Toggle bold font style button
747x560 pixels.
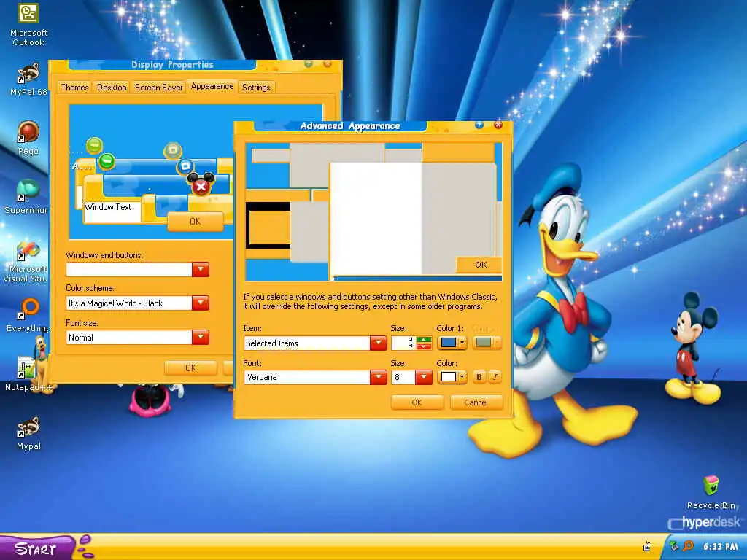click(479, 377)
